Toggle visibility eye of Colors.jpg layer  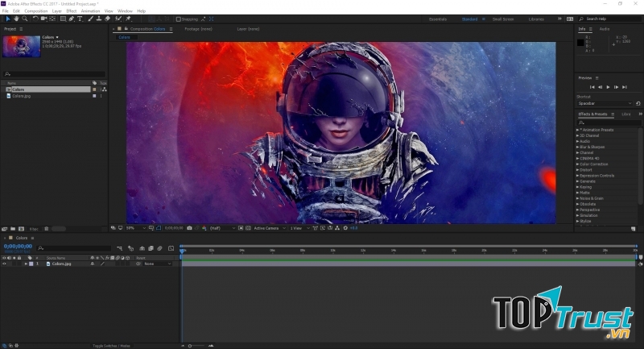4,264
